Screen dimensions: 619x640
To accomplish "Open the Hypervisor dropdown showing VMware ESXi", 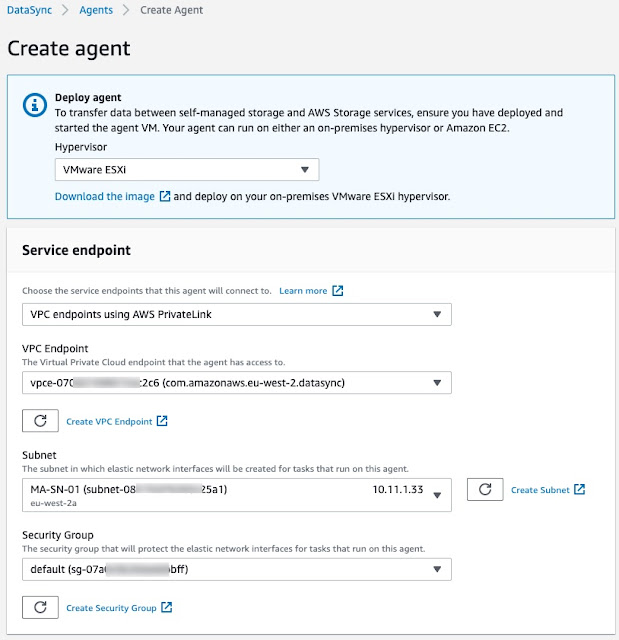I will click(187, 170).
